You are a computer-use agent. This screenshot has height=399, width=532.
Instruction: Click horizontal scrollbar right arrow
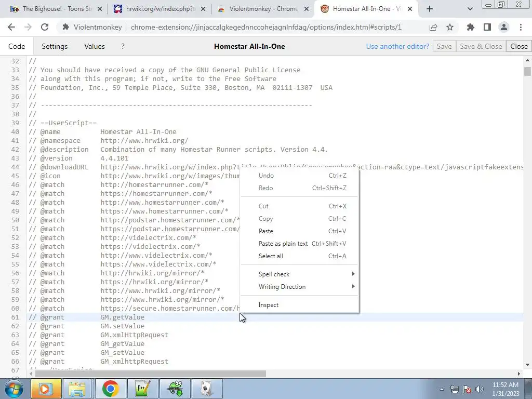tap(519, 374)
